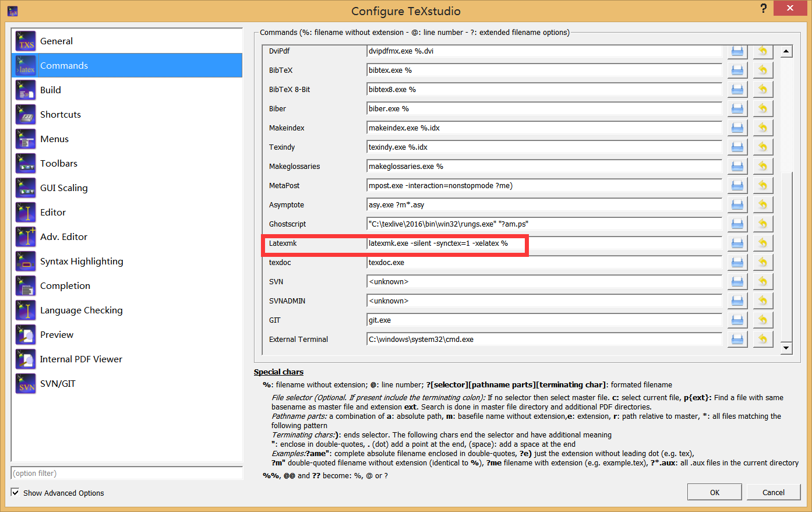
Task: Click the Latexmk command input field
Action: [544, 243]
